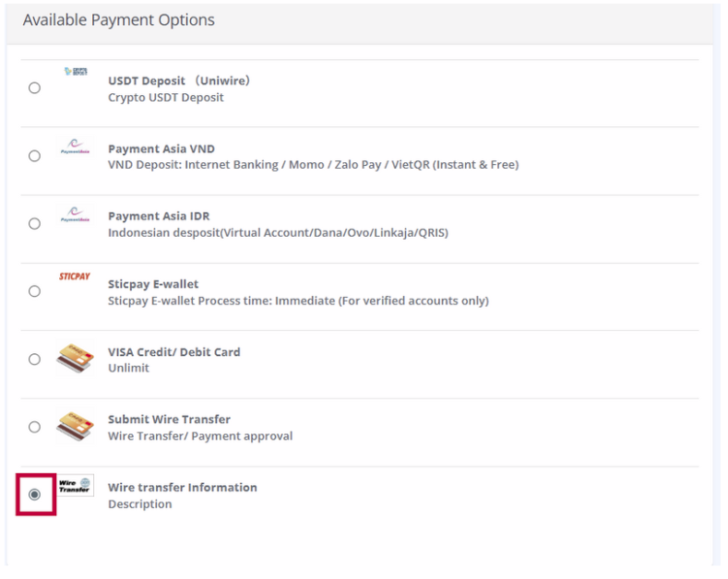Select the USDT Deposit radio button

pyautogui.click(x=34, y=89)
